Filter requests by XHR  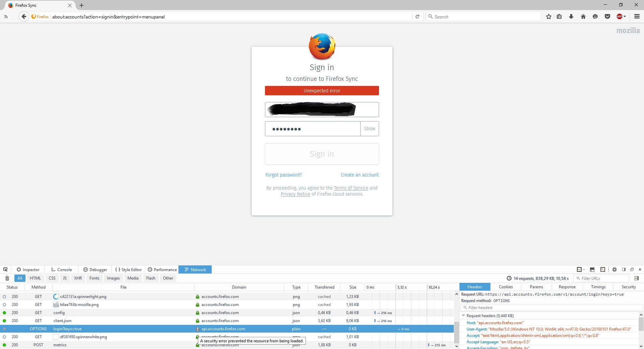(78, 278)
